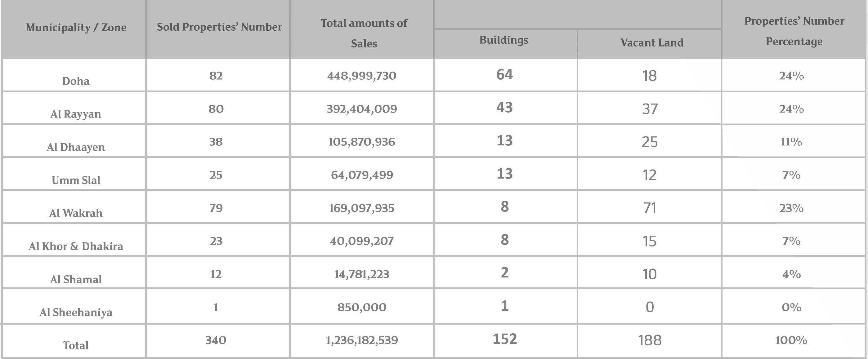868x359 pixels.
Task: Click the Al Shamal row label
Action: 76,280
